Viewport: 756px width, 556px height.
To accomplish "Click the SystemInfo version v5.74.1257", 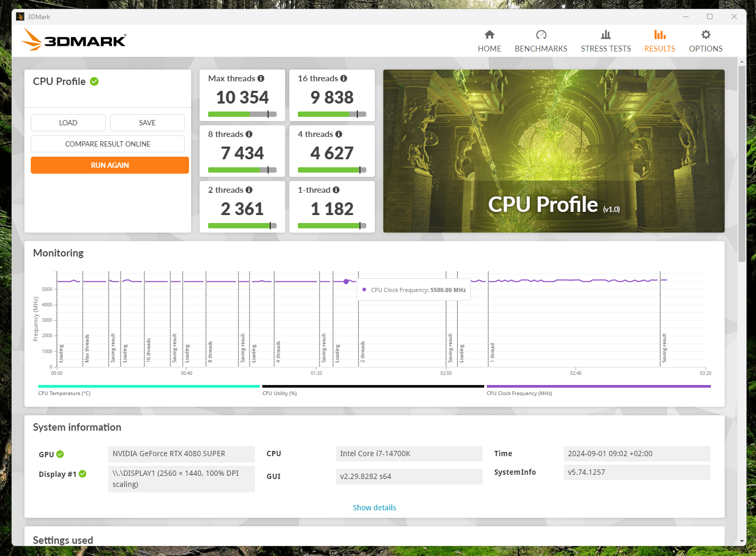I will [x=637, y=472].
